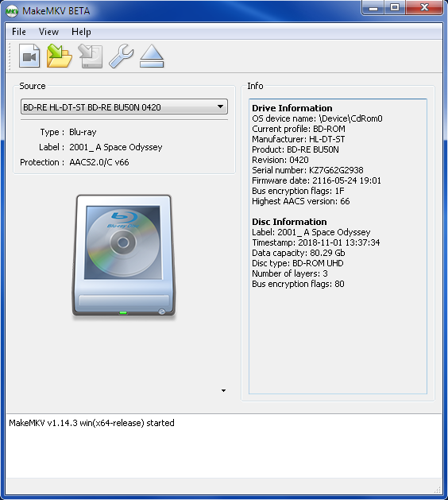This screenshot has width=448, height=500.
Task: Click Protection value AACS2.0/C v66
Action: (x=99, y=162)
